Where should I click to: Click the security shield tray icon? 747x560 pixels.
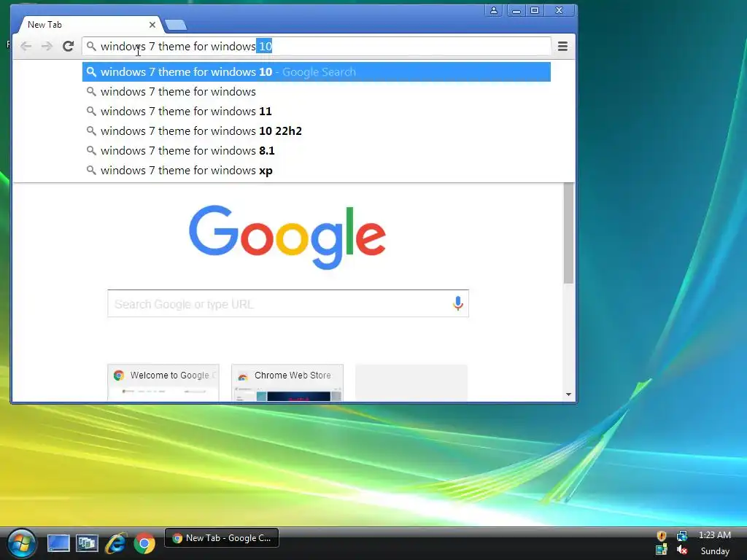coord(661,536)
